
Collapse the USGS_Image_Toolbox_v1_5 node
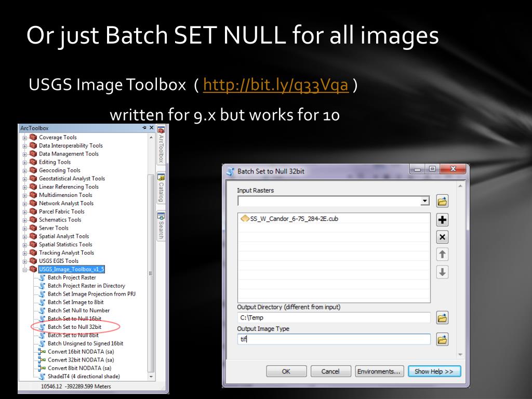pyautogui.click(x=25, y=270)
